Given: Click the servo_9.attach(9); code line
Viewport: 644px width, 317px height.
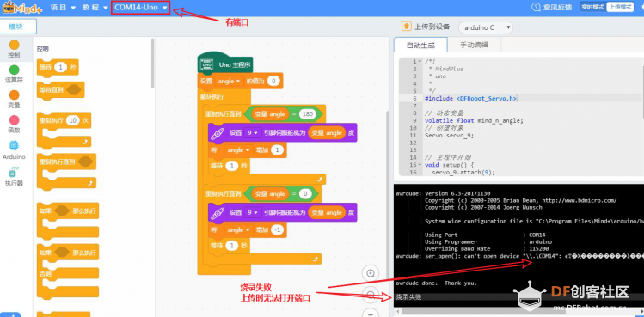Looking at the screenshot, I should [x=463, y=173].
